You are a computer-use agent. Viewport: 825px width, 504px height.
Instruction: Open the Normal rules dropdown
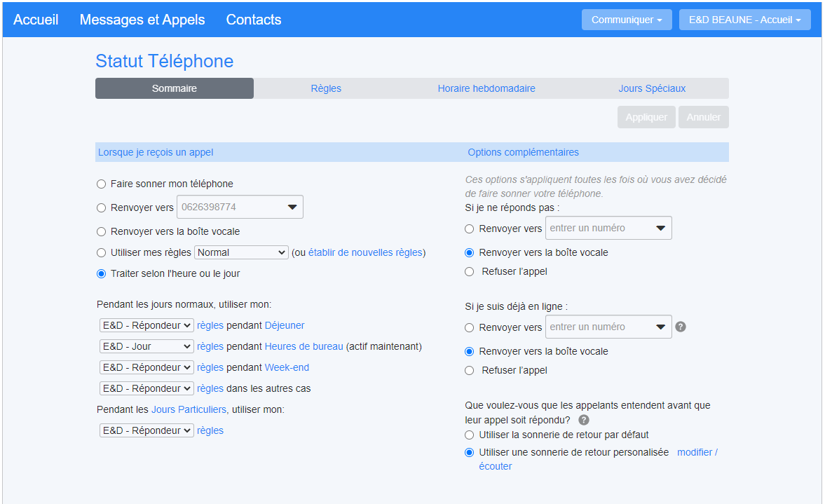241,252
